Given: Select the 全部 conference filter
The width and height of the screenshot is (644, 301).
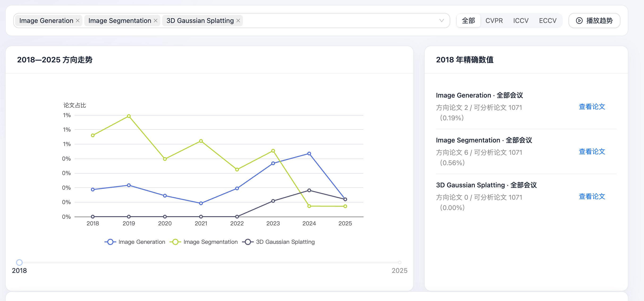Looking at the screenshot, I should (468, 21).
